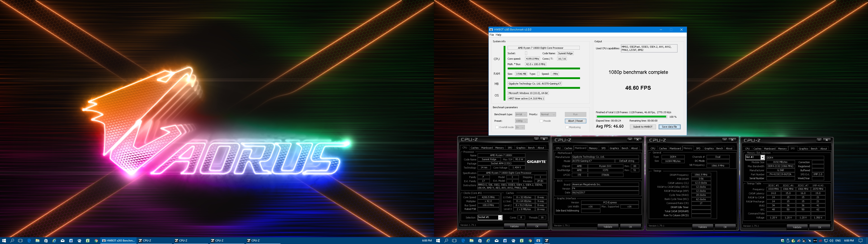Open the Socket #1 selection dropdown in CPU-Z
This screenshot has width=868, height=244.
point(490,217)
